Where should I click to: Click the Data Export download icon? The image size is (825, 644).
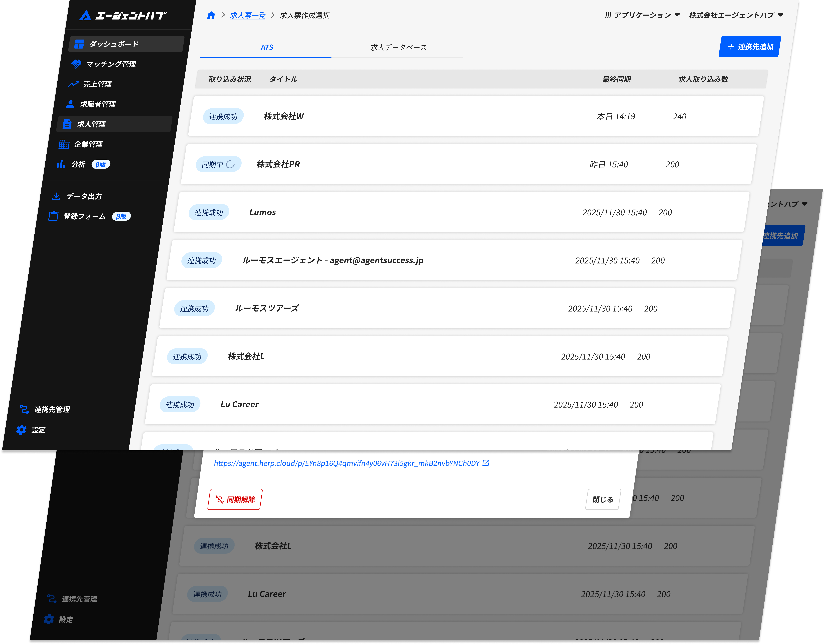[x=56, y=196]
